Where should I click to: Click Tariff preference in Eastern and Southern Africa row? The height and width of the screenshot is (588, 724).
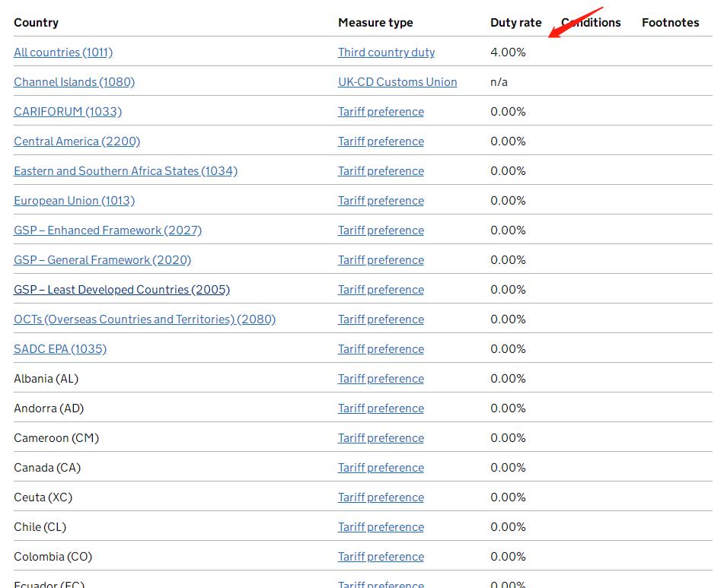pyautogui.click(x=381, y=170)
